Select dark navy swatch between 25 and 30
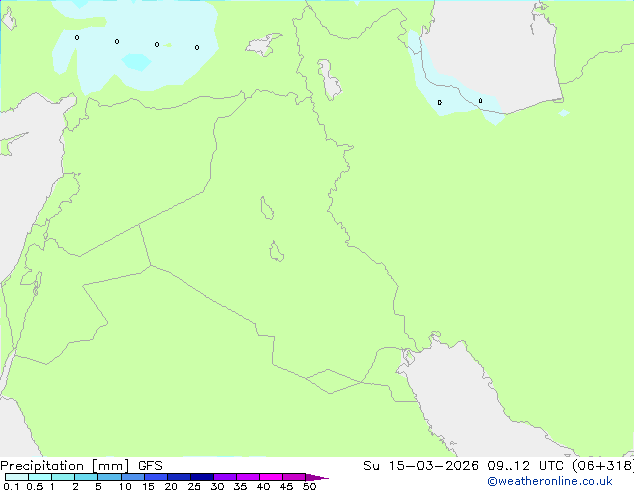634x490 pixels. (x=202, y=477)
